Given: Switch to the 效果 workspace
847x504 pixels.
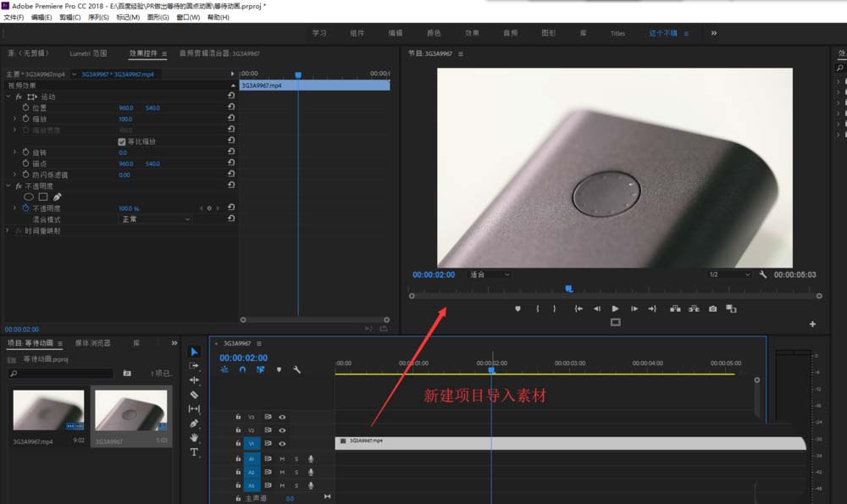Looking at the screenshot, I should 472,33.
